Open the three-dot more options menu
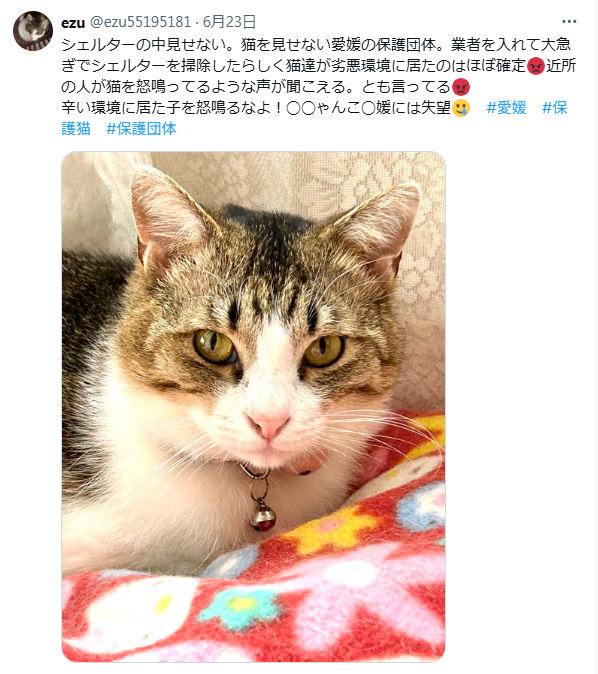598x674 pixels. [569, 21]
